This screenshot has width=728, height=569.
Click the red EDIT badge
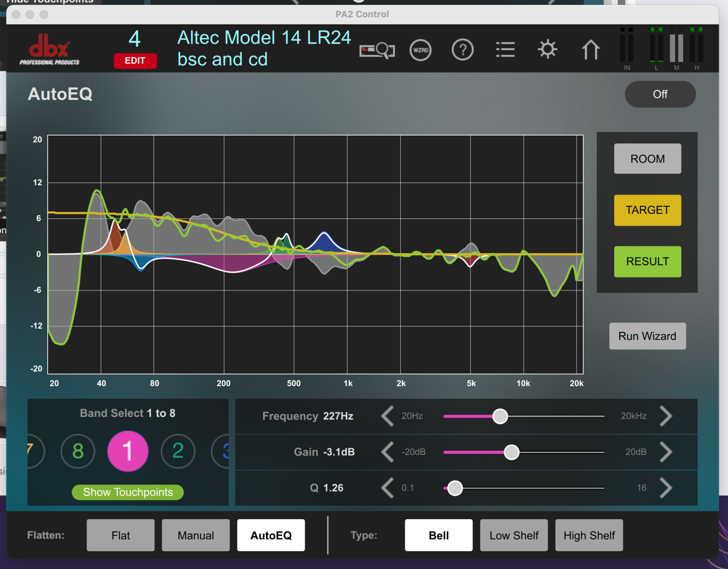pos(135,61)
